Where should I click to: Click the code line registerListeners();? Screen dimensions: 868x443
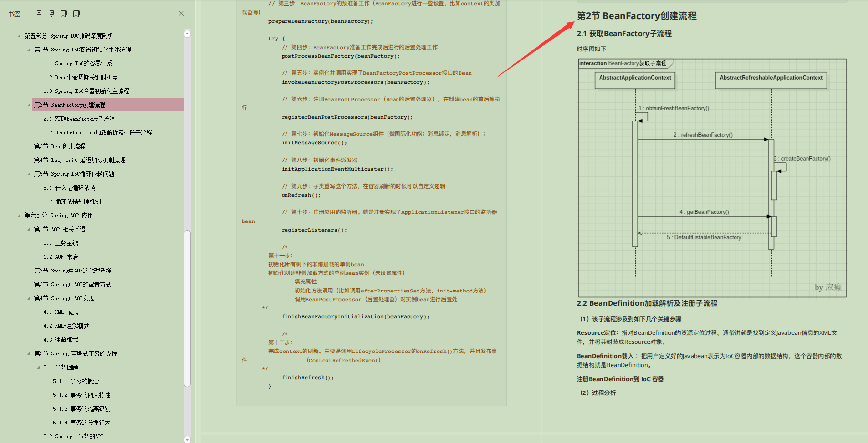pyautogui.click(x=314, y=230)
